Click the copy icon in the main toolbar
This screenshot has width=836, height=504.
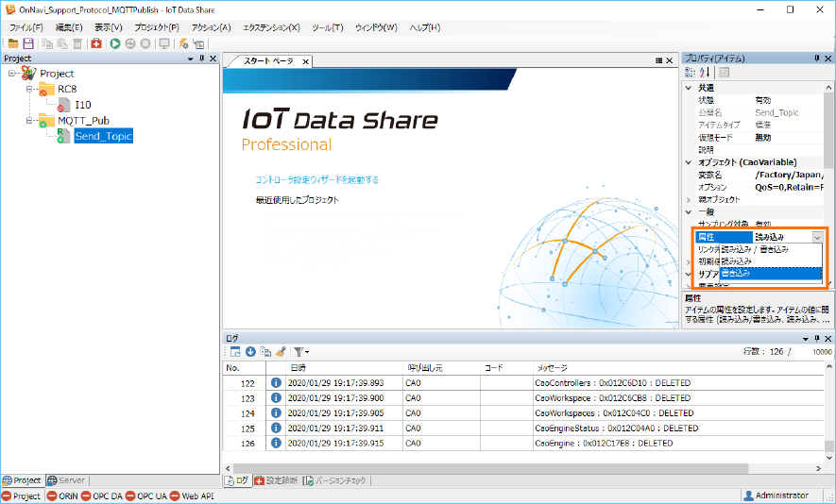[47, 43]
